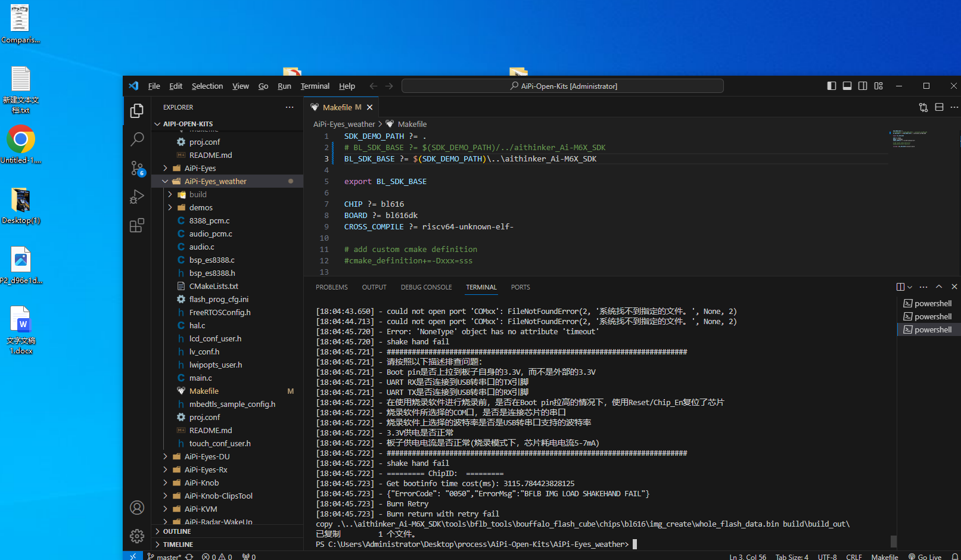Screen dimensions: 961x560
Task: Go forward with the navigation arrow
Action: tap(389, 86)
